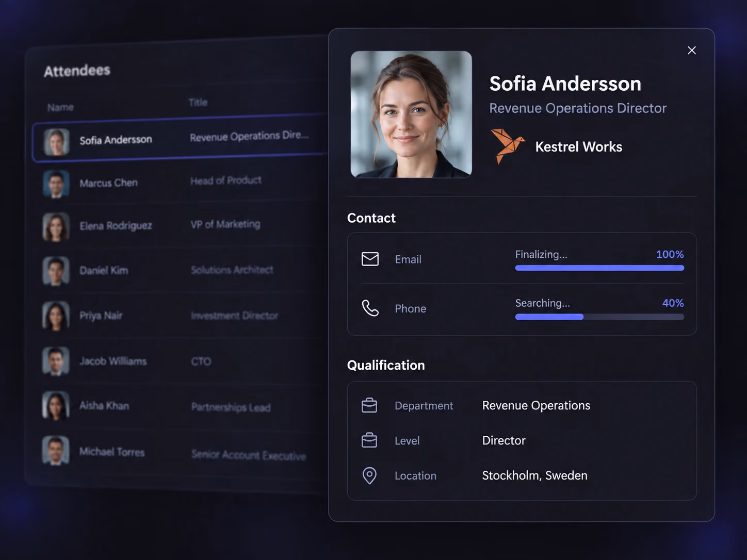Image resolution: width=747 pixels, height=560 pixels.
Task: Click the Phone handset icon
Action: (370, 308)
